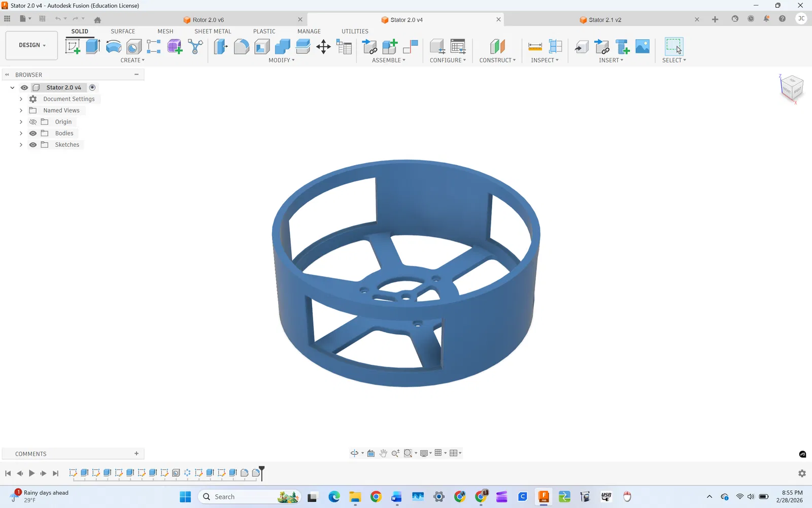Play the timeline
The height and width of the screenshot is (508, 812).
tap(31, 473)
